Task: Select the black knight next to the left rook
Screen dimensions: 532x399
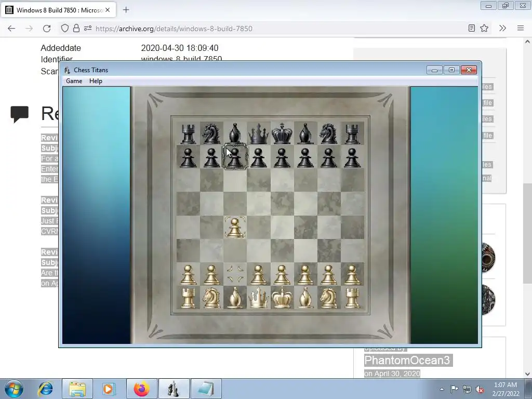Action: click(211, 134)
